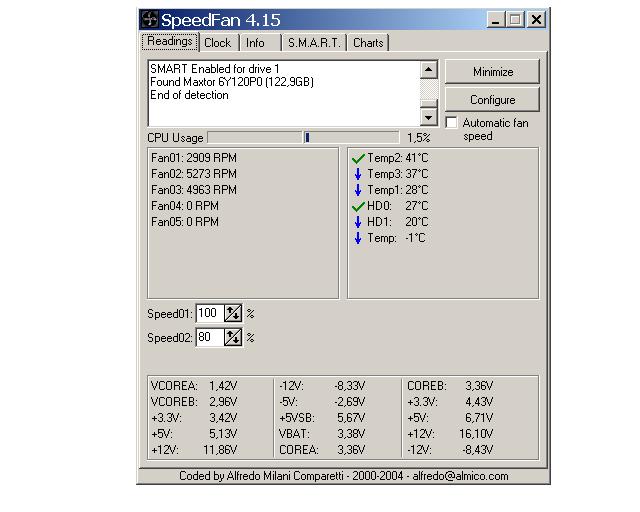640x512 pixels.
Task: Click 'Found Maxtor 6Y120P0' log line
Action: 232,82
